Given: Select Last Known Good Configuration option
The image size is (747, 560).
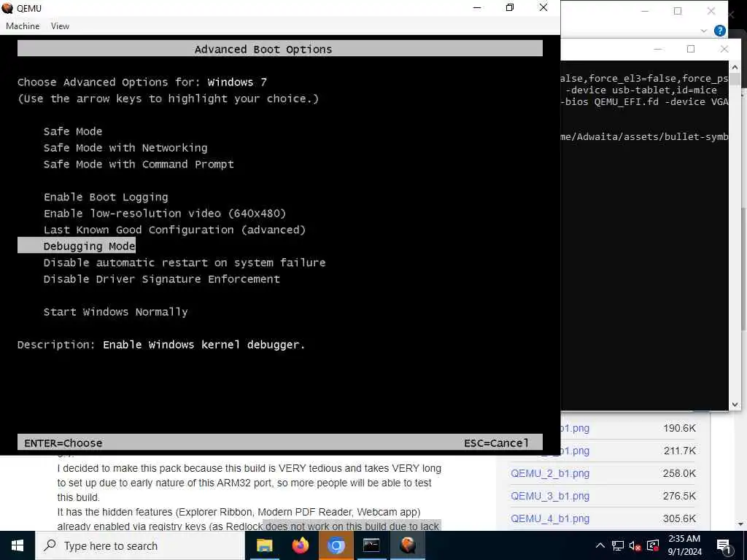Looking at the screenshot, I should pyautogui.click(x=174, y=230).
